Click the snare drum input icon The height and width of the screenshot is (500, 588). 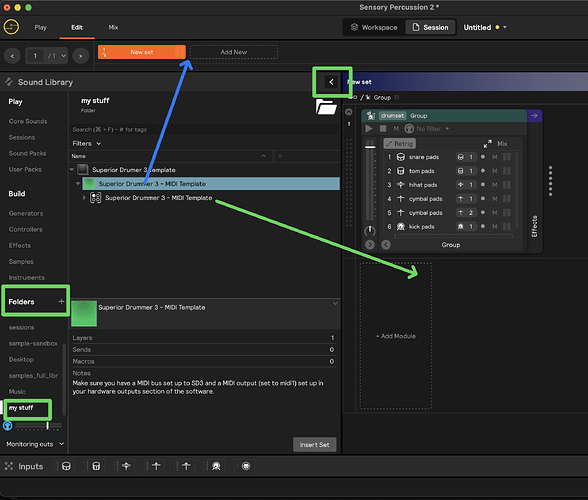66,466
